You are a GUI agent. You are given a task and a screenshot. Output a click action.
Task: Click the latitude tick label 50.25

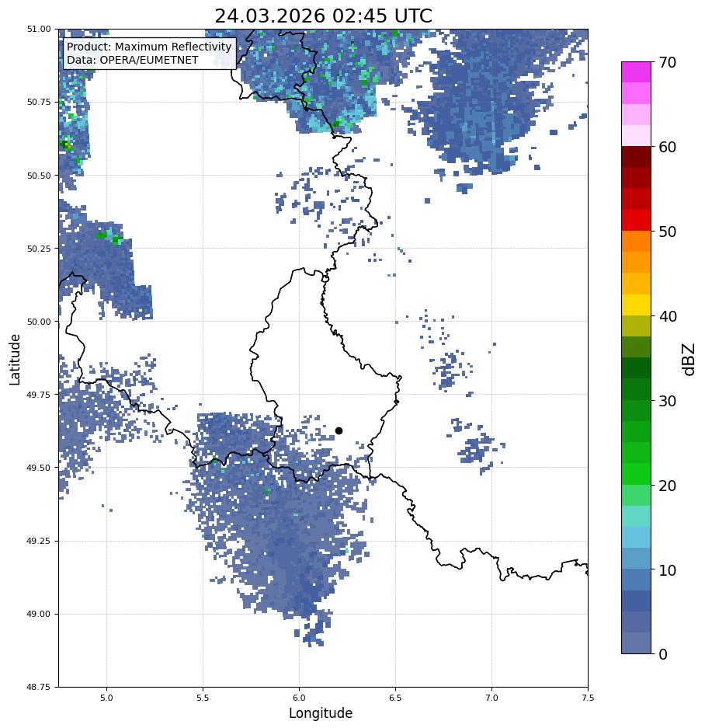[39, 249]
